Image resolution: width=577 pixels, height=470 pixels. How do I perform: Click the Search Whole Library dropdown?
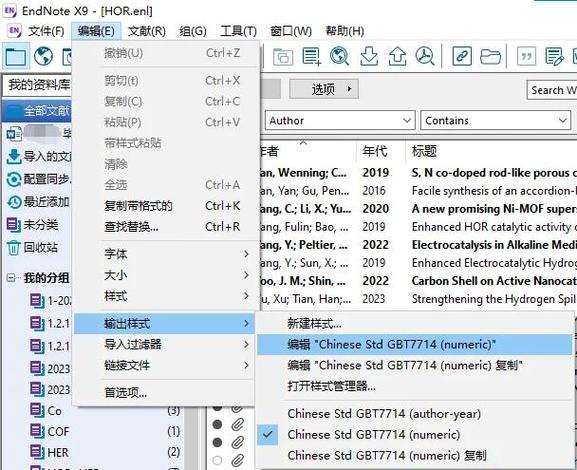click(x=552, y=90)
